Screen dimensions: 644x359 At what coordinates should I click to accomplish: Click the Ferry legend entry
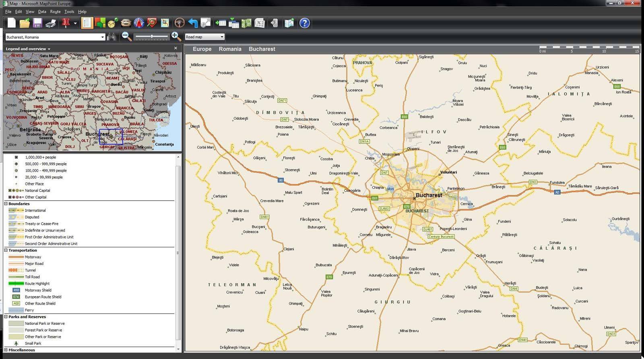pos(21,310)
